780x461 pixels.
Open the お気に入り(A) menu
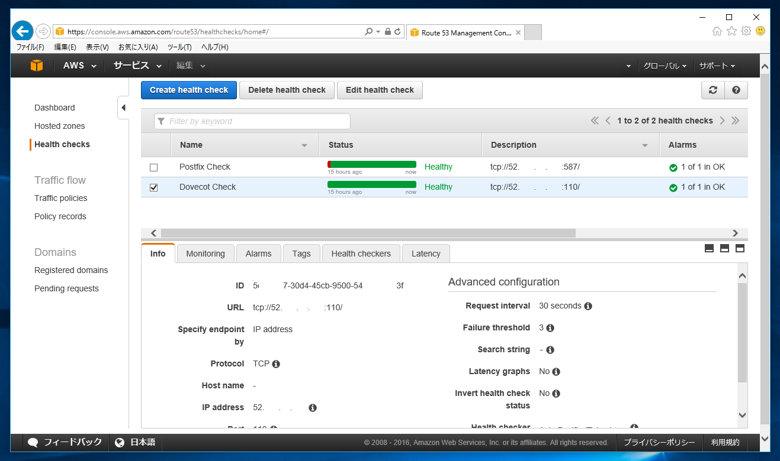138,47
